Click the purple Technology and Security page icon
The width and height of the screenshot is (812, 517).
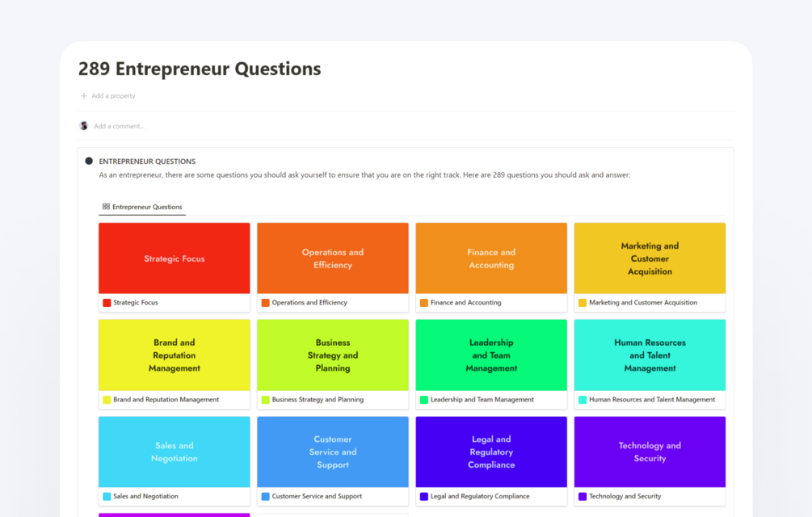pyautogui.click(x=583, y=497)
